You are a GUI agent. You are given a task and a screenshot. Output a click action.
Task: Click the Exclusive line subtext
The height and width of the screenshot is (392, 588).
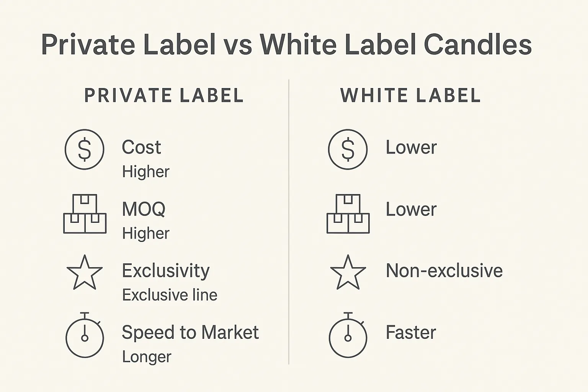click(x=170, y=295)
